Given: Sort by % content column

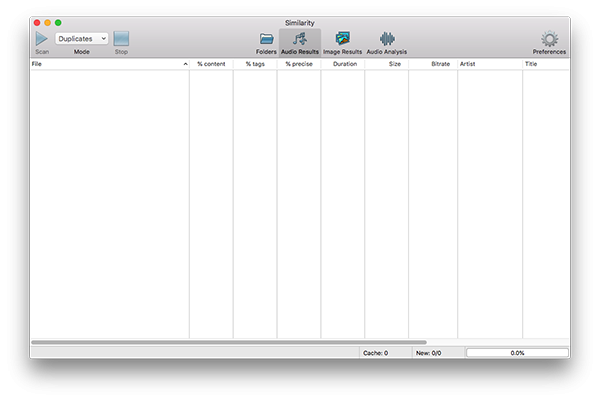Looking at the screenshot, I should point(211,64).
